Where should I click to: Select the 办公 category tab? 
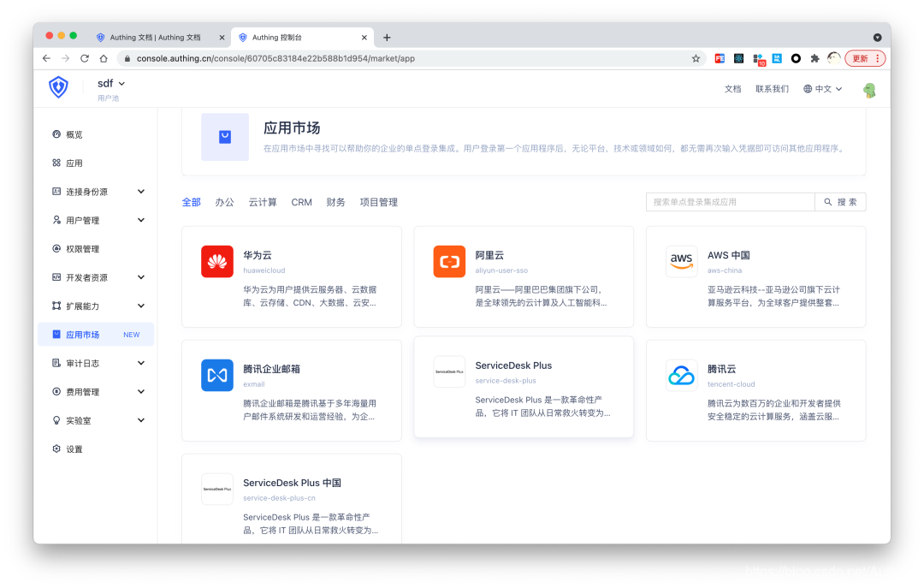point(224,202)
